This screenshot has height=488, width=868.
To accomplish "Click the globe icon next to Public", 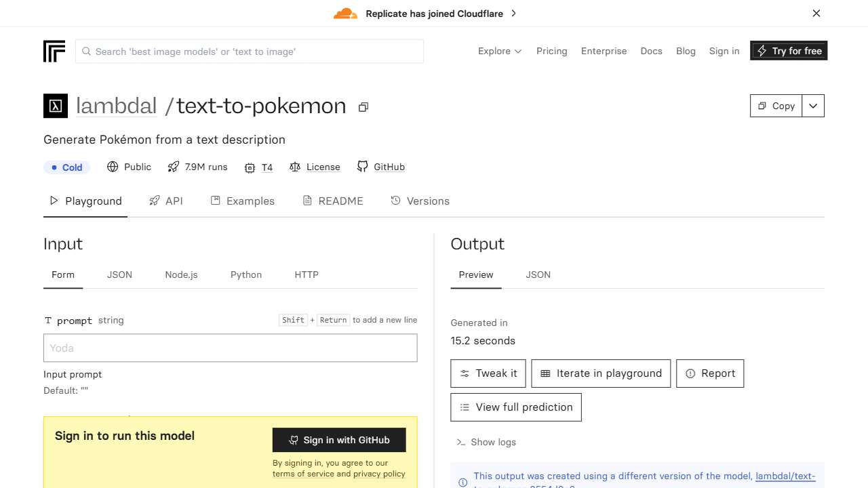I will tap(112, 167).
